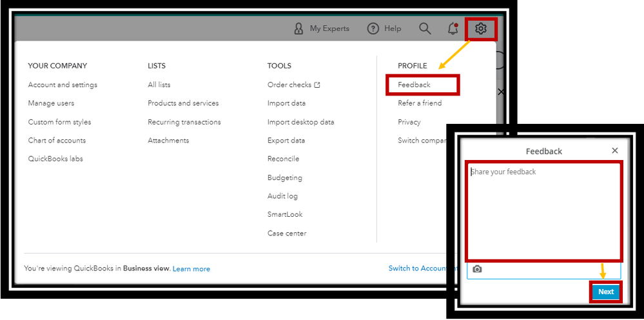Open Recurring transactions
Viewport: 644px width, 320px height.
(x=184, y=122)
